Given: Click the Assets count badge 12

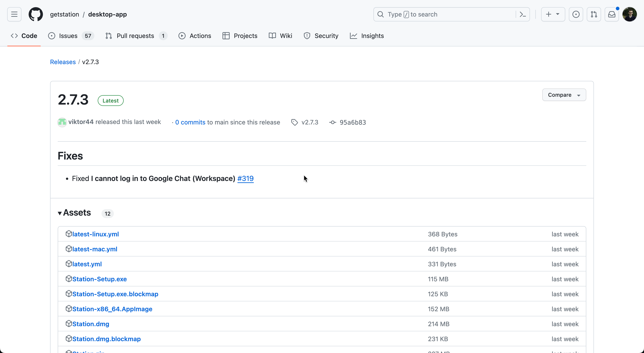Looking at the screenshot, I should [108, 214].
